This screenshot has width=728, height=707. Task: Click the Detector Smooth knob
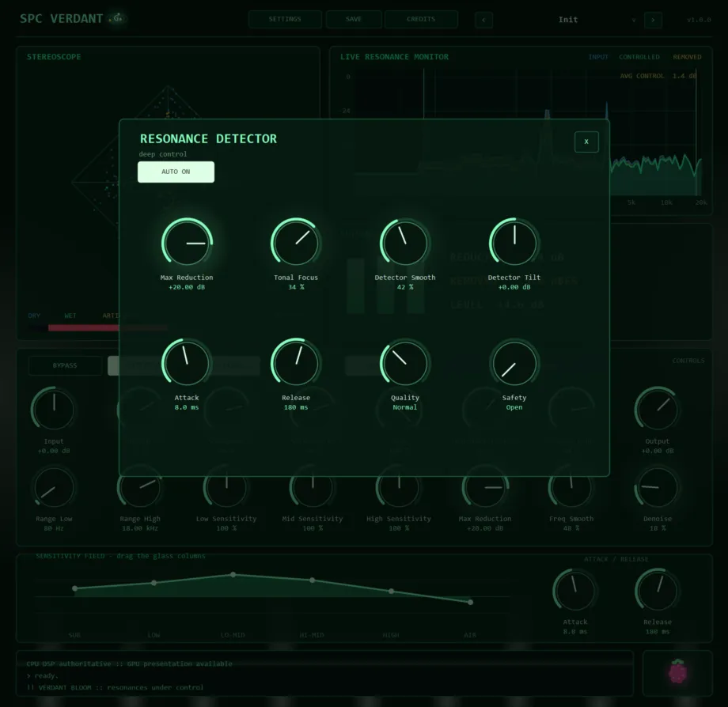tap(405, 243)
